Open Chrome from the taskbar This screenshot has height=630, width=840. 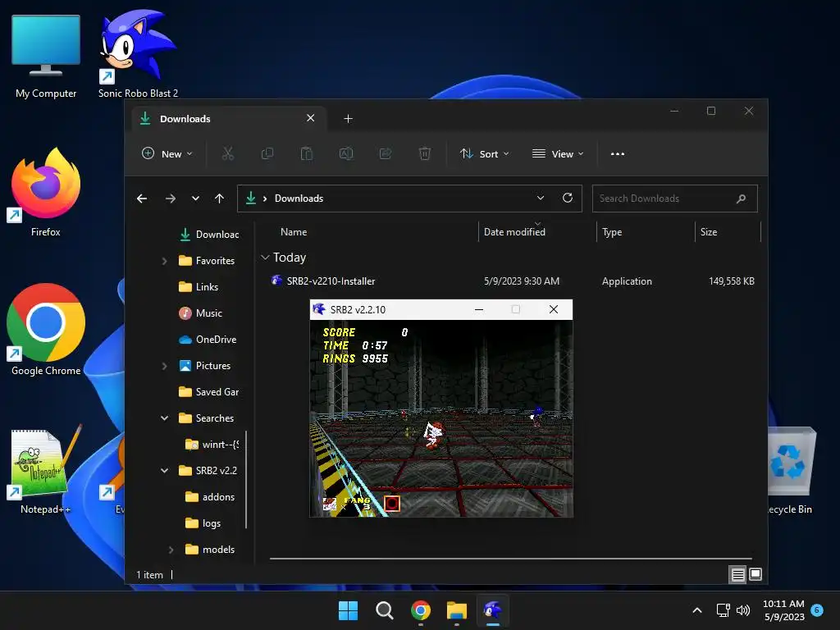coord(421,610)
